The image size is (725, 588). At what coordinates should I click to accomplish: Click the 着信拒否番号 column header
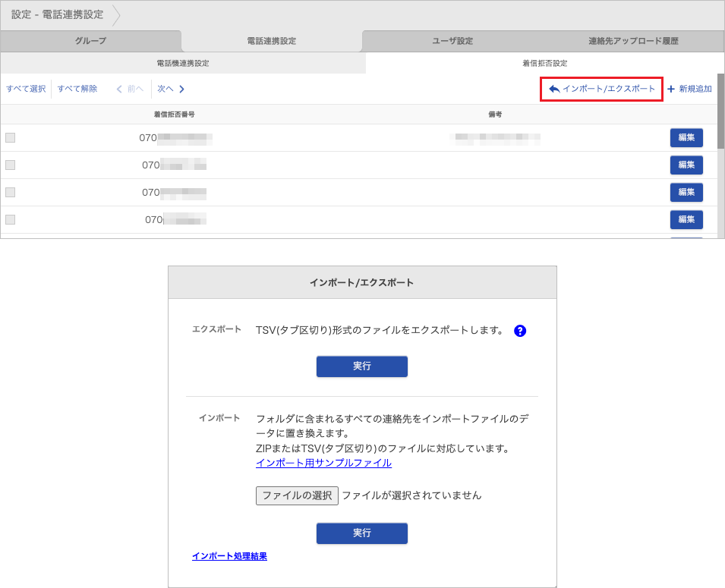[175, 114]
